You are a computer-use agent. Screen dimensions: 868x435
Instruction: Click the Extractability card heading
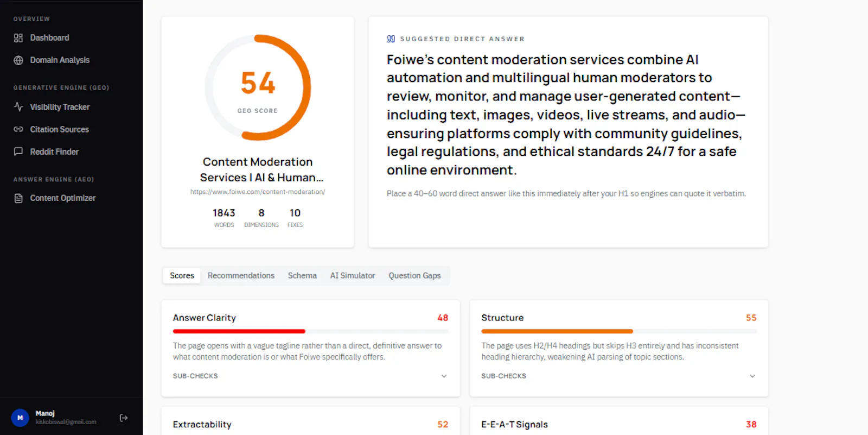pos(202,425)
